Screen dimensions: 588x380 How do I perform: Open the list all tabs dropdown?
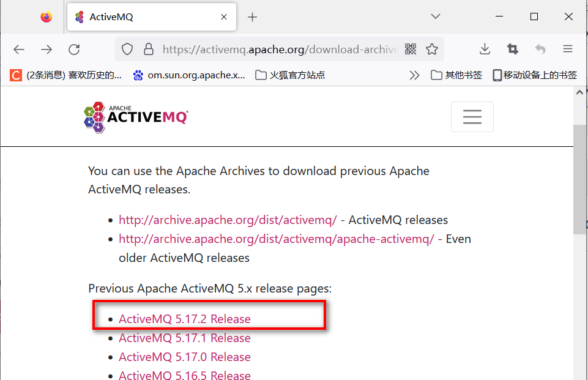click(434, 17)
